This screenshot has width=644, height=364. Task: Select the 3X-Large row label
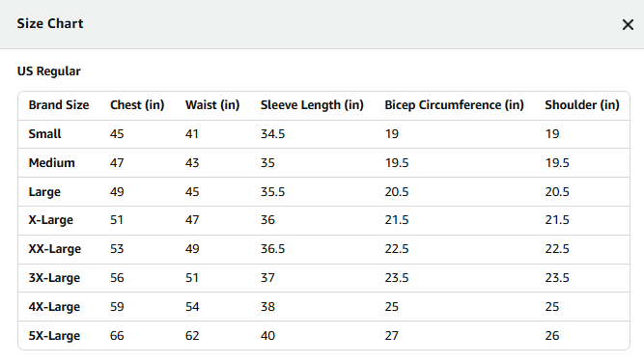coord(54,278)
